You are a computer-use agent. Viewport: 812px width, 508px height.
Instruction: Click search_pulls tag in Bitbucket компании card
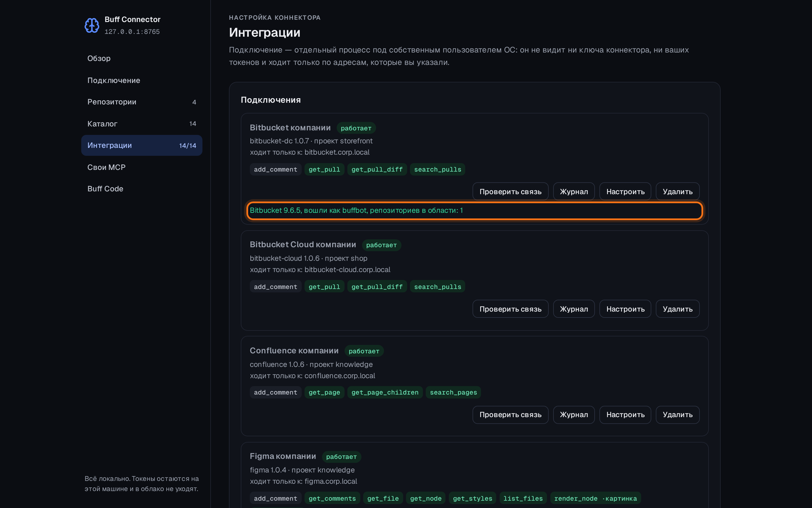pyautogui.click(x=437, y=169)
